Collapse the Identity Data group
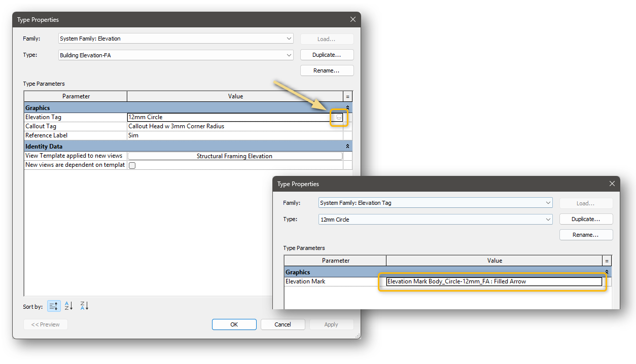Viewport: 636px width, 364px height. pyautogui.click(x=347, y=146)
